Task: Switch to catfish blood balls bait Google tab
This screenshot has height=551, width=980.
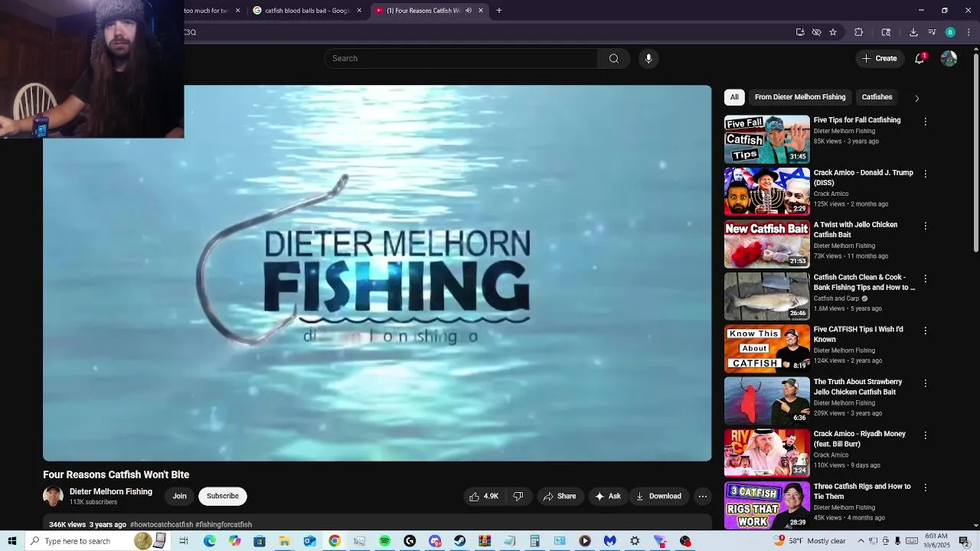Action: tap(306, 11)
